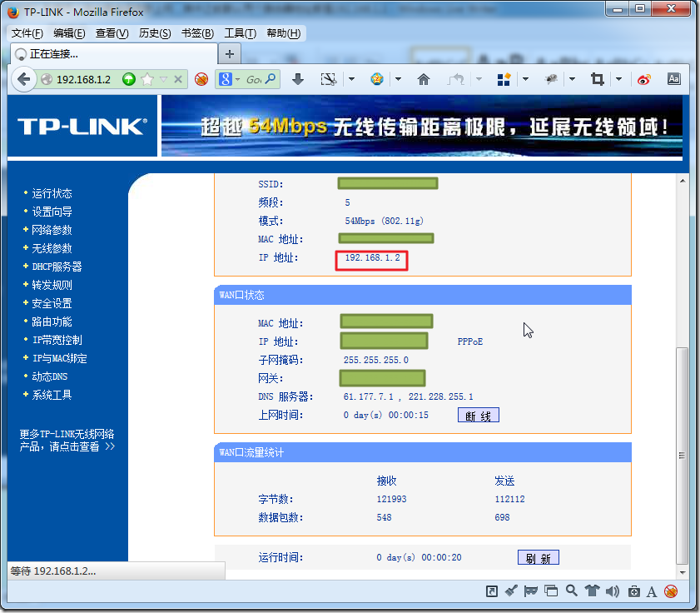This screenshot has width=700, height=613.
Task: Open the 工具(T) menu
Action: click(241, 33)
